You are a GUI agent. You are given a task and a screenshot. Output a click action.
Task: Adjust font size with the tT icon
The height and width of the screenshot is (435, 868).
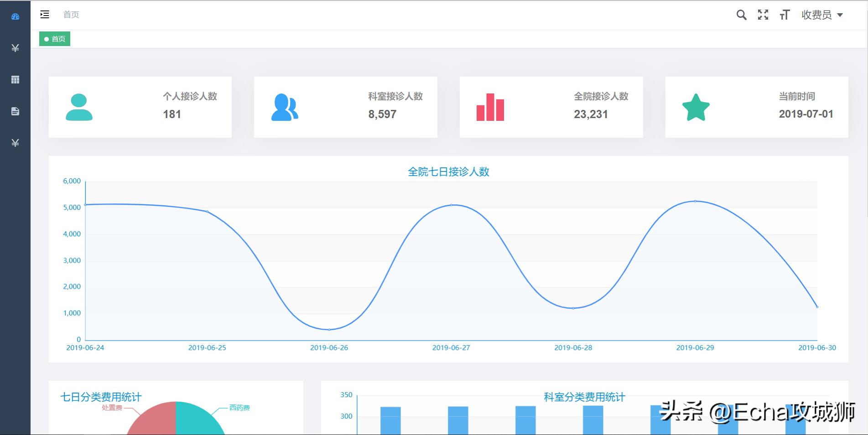(x=784, y=15)
